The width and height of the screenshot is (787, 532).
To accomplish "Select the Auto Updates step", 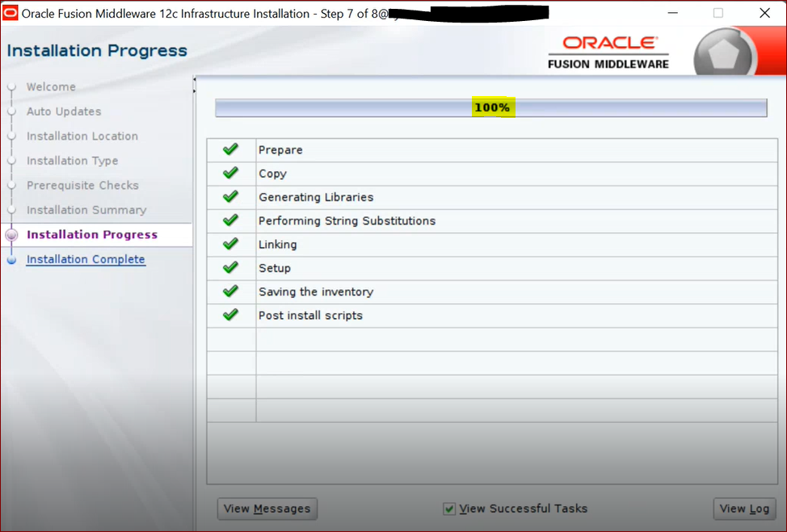I will (x=64, y=111).
